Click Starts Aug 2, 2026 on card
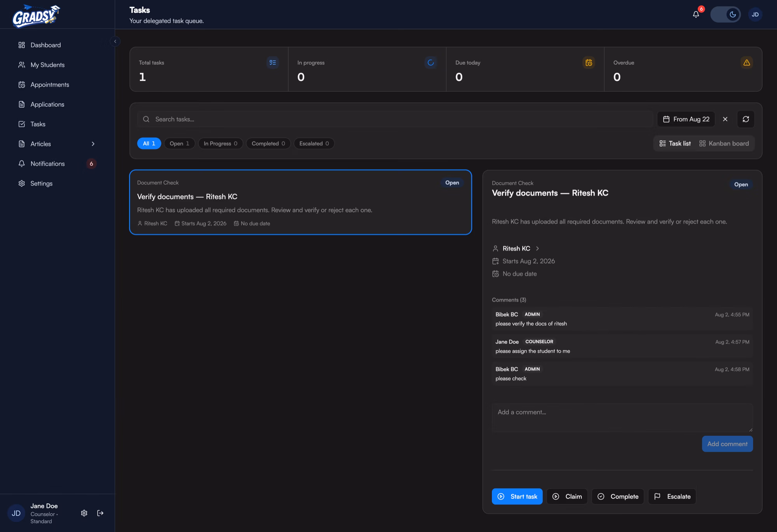 [200, 224]
